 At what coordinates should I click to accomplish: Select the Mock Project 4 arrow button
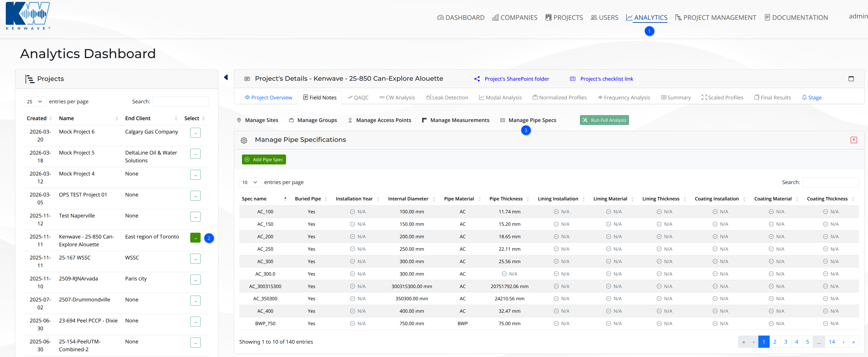click(196, 175)
